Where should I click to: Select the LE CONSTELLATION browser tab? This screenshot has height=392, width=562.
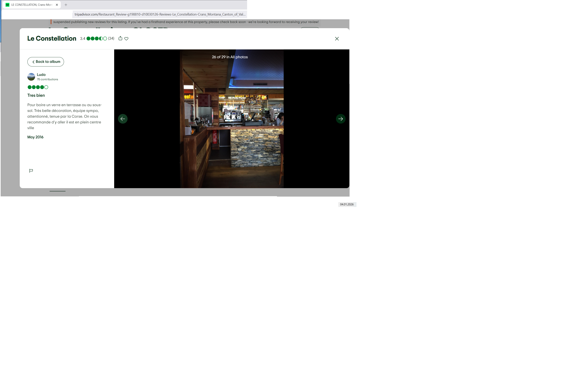point(31,5)
